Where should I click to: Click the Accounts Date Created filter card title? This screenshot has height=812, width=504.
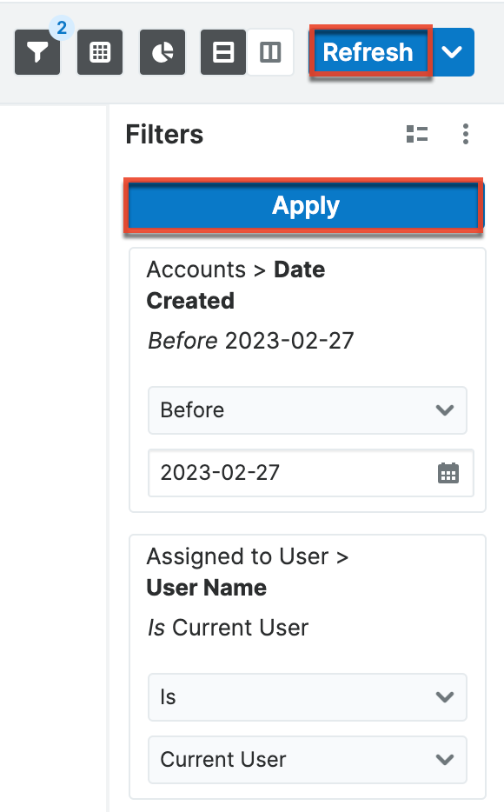coord(235,285)
